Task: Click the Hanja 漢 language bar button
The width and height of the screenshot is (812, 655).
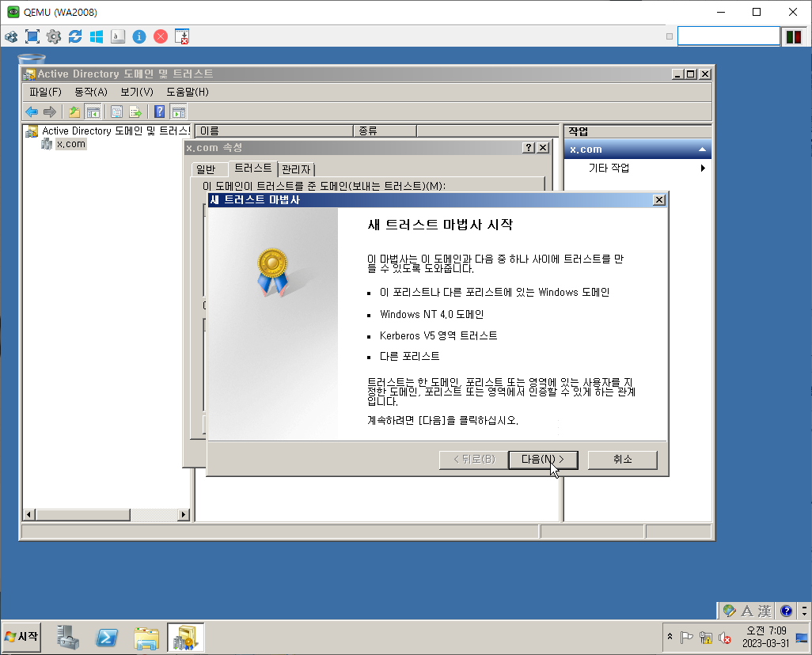Action: tap(765, 611)
